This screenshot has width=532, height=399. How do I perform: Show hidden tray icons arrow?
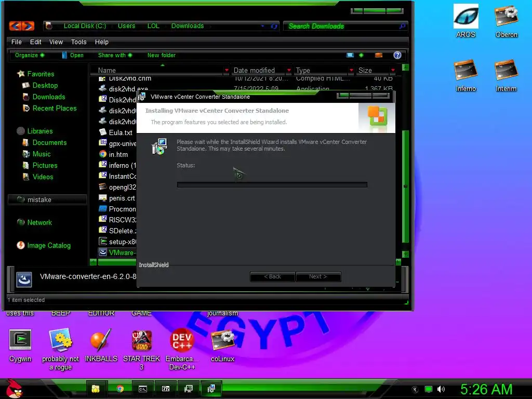coord(415,390)
